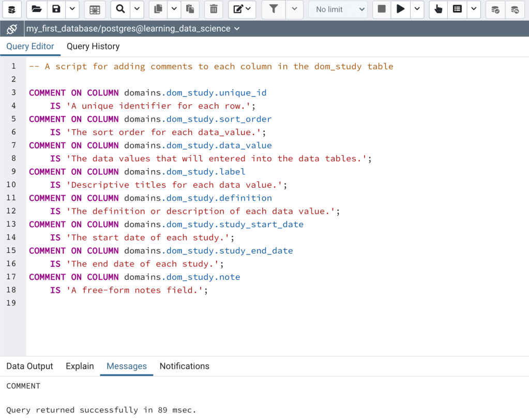Click the Open File folder icon
Screen dimensions: 529x420
pyautogui.click(x=36, y=9)
